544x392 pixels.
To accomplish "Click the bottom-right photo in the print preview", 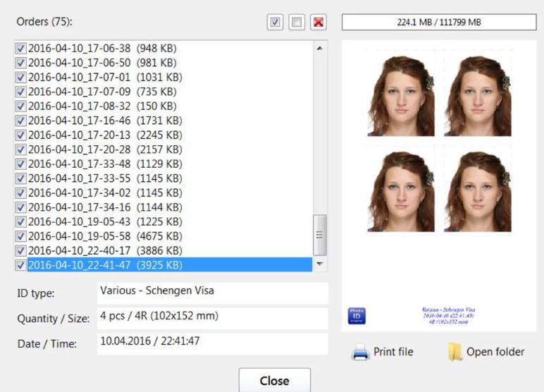I will pos(477,191).
